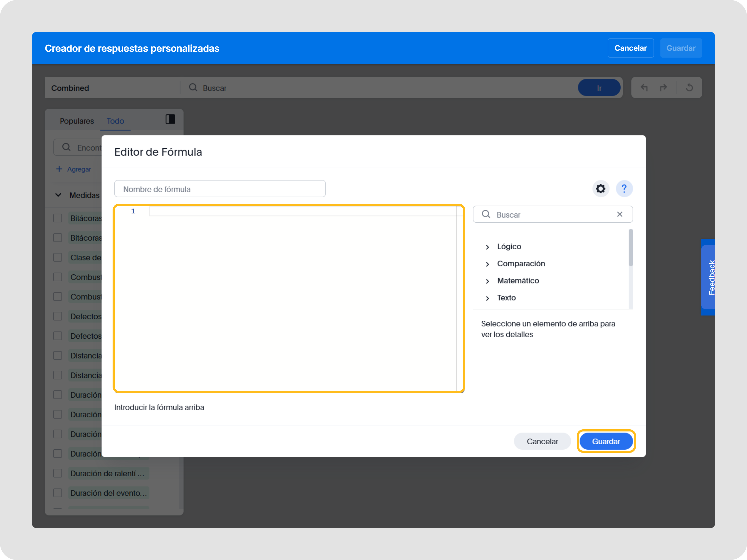Click Guardar in the formula editor
This screenshot has width=747, height=560.
point(606,441)
